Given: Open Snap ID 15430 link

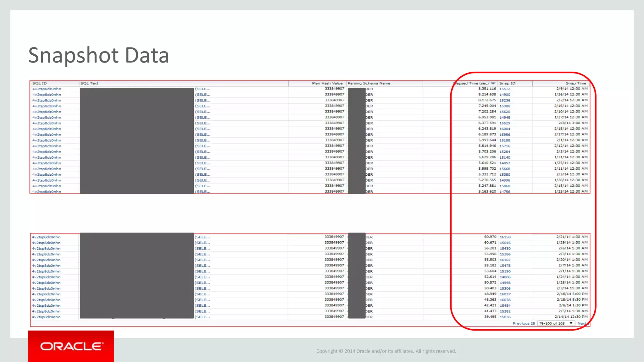Looking at the screenshot, I should click(x=505, y=249).
